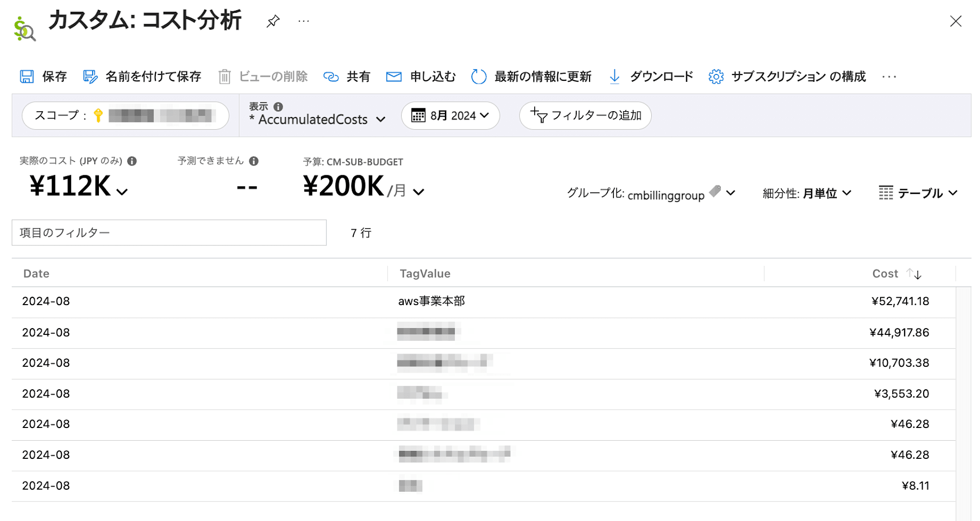
Task: Click the TagValue column header
Action: point(425,274)
